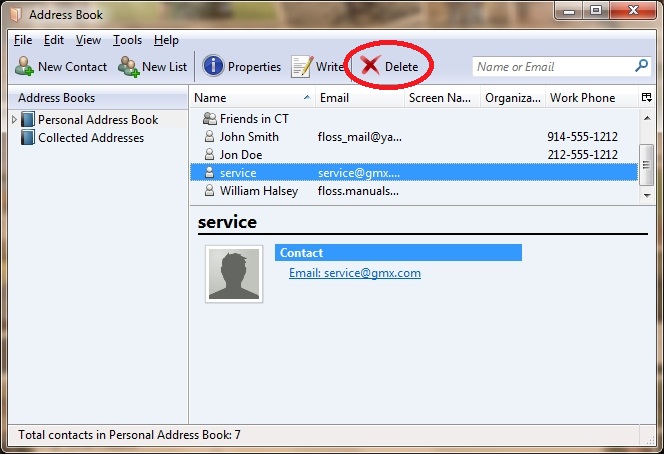Click the New Contact toolbar icon

coord(24,66)
